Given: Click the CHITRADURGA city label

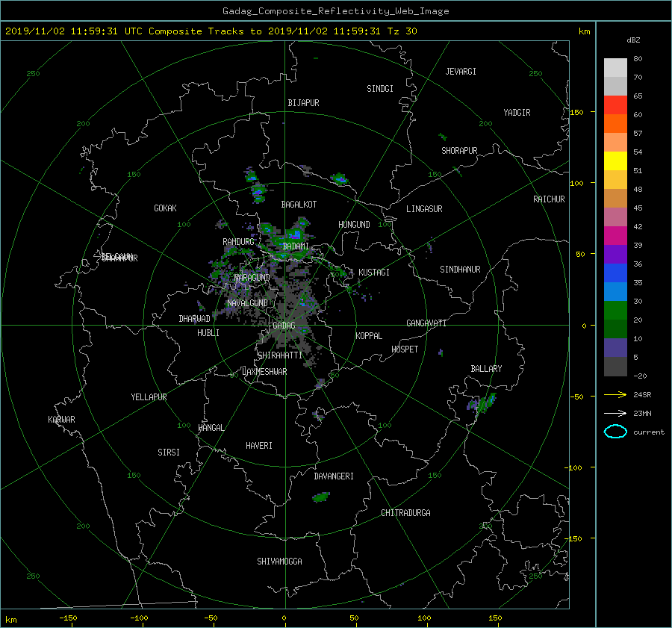Looking at the screenshot, I should (405, 513).
